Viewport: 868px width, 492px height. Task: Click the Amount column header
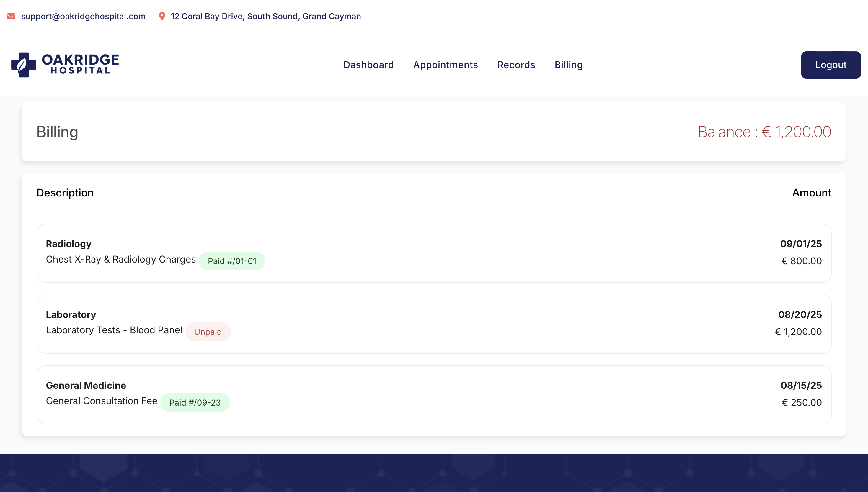pyautogui.click(x=812, y=193)
